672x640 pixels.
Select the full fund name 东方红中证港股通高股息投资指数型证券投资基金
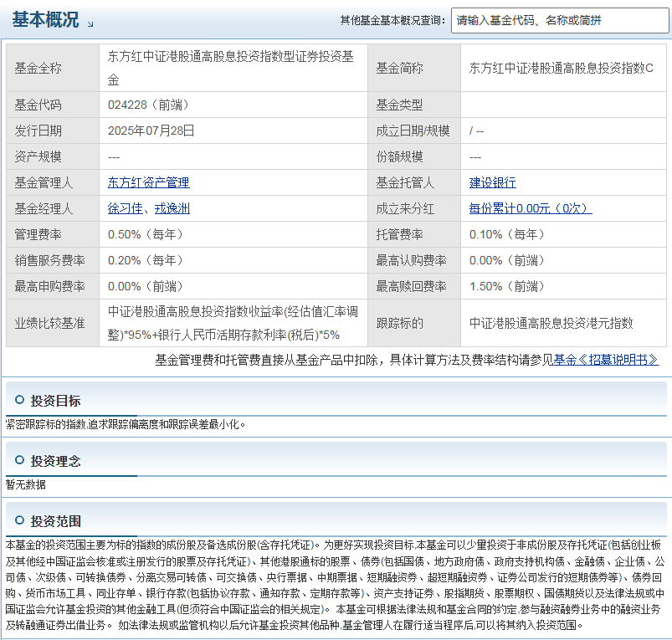231,68
